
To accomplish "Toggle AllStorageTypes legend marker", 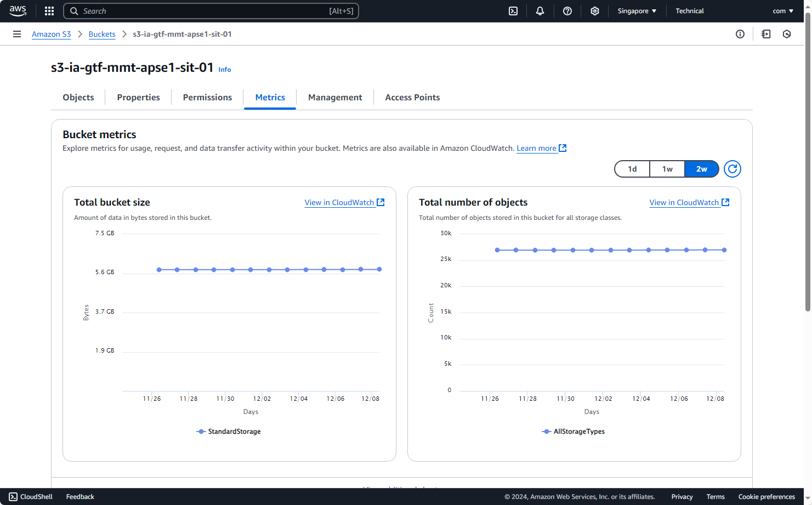I will point(546,432).
